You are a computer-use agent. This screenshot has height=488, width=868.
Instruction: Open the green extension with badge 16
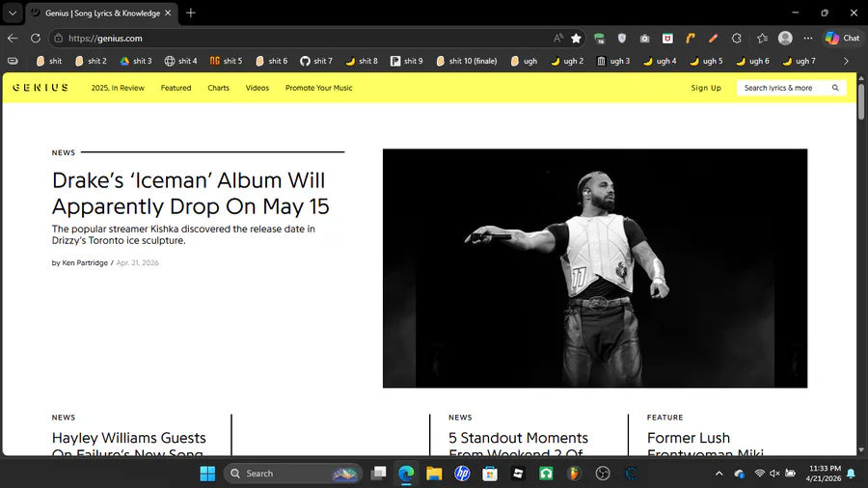tap(600, 39)
